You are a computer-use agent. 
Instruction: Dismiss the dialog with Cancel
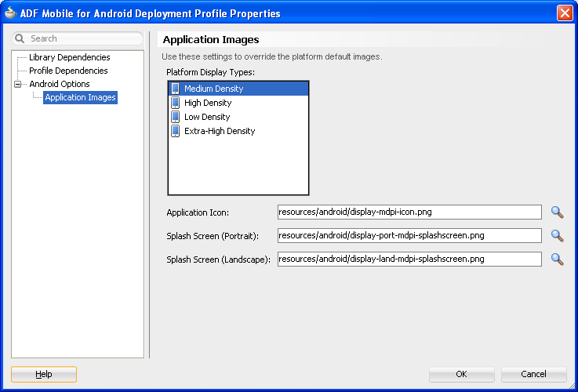[534, 374]
